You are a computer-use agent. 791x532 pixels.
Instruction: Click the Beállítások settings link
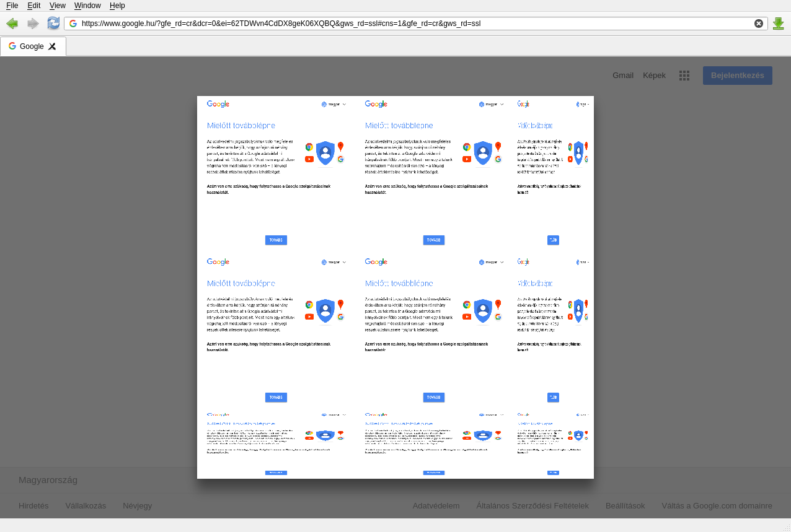(625, 506)
